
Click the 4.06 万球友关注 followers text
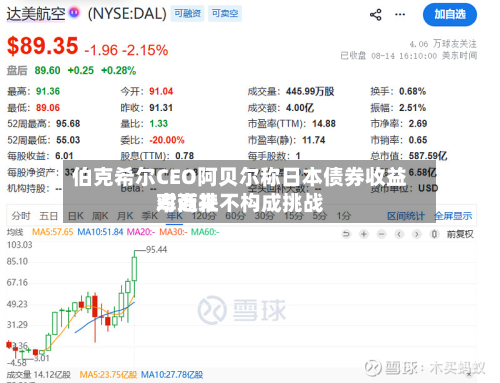(443, 44)
